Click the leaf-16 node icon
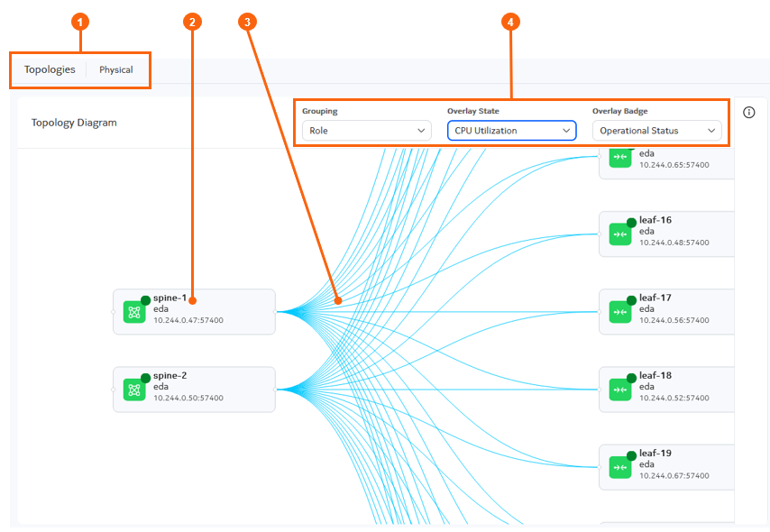Screen dimensions: 770x532 620,234
